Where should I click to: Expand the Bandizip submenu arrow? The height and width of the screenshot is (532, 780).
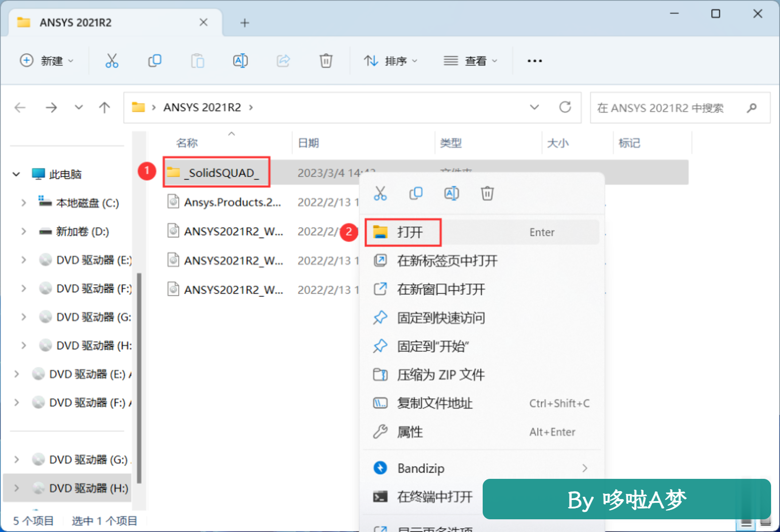pyautogui.click(x=585, y=468)
